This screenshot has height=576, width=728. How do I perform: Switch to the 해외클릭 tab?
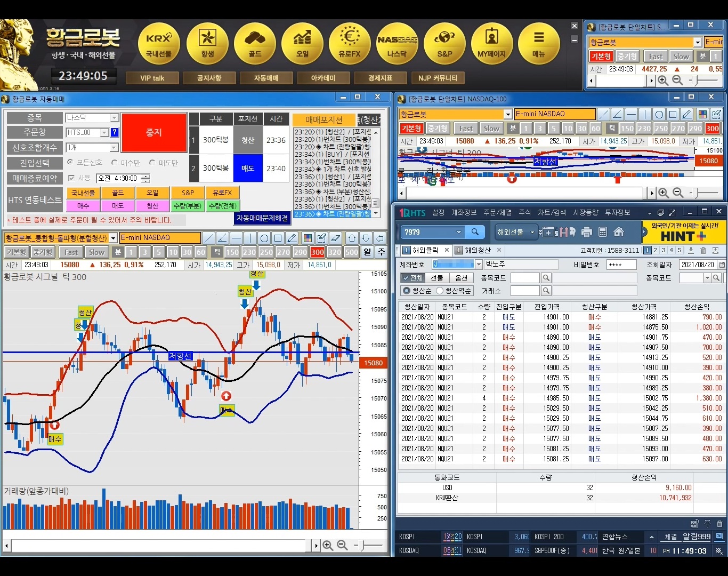[x=425, y=250]
